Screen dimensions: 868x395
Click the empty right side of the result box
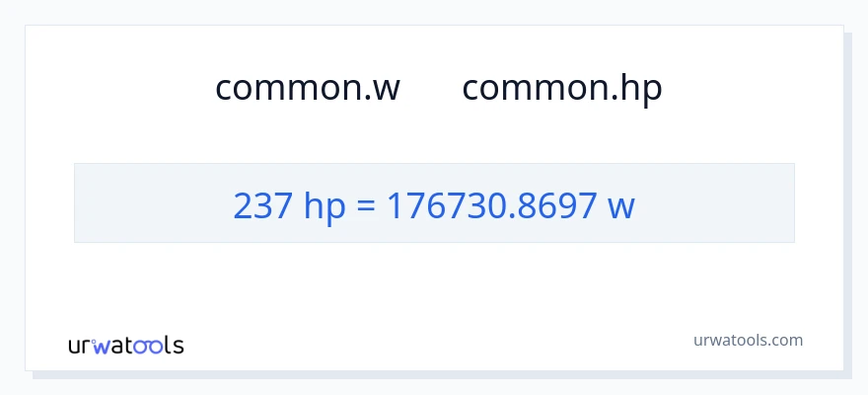coord(720,203)
